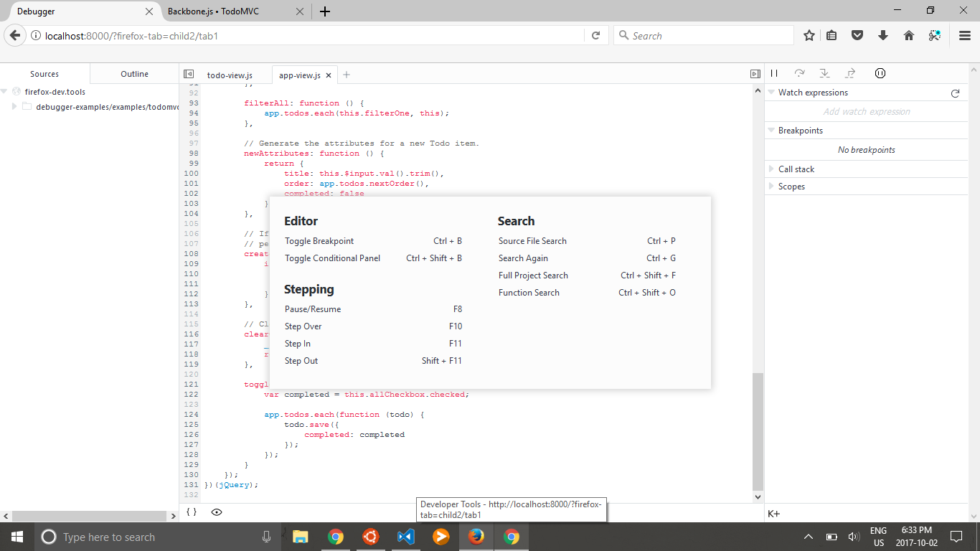Click the K+ shortcuts button

pyautogui.click(x=774, y=514)
